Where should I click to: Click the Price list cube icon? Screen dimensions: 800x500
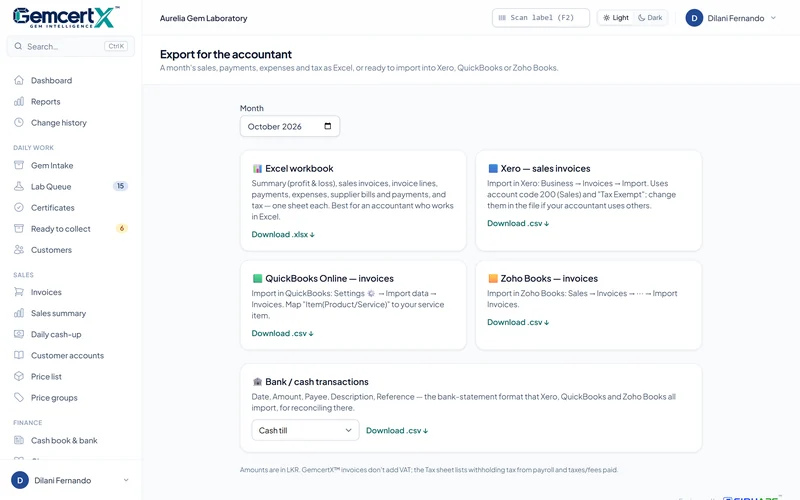click(x=19, y=377)
